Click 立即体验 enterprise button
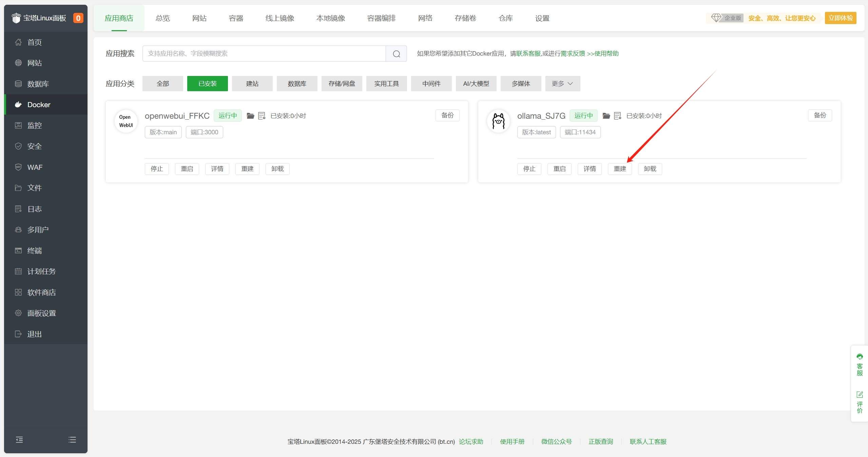The height and width of the screenshot is (457, 868). [840, 18]
